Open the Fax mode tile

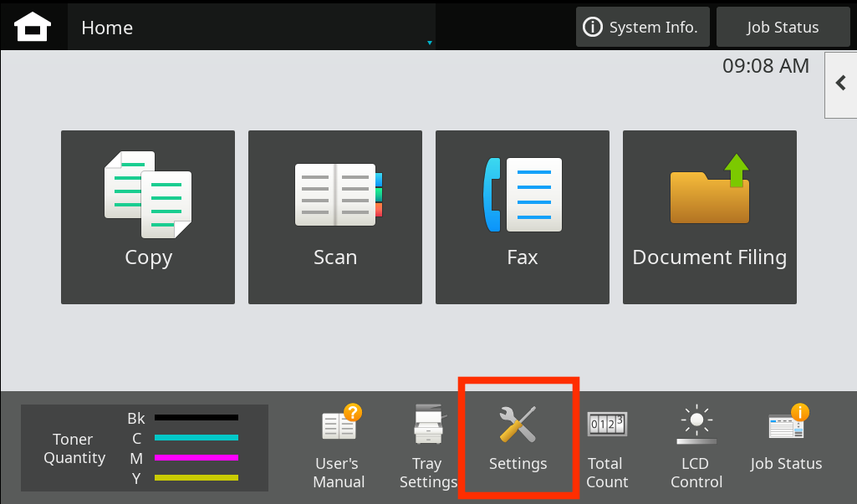click(x=523, y=216)
